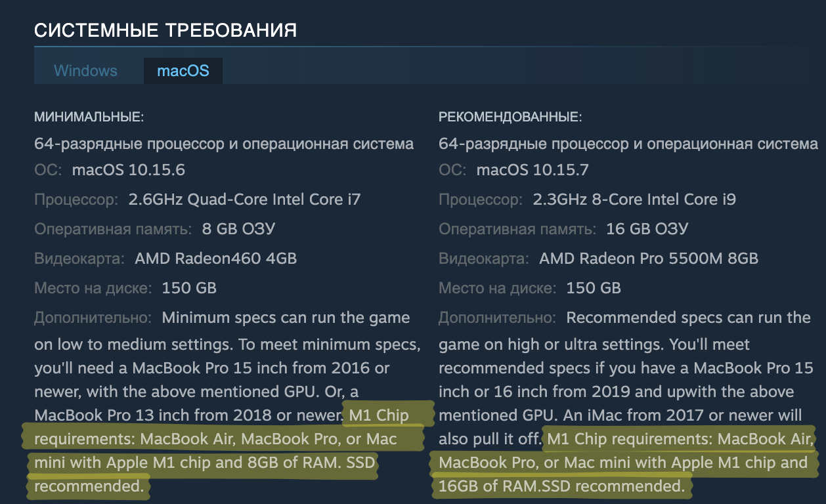This screenshot has height=504, width=826.
Task: Click the recommended 150 GB disk space value
Action: coord(594,288)
